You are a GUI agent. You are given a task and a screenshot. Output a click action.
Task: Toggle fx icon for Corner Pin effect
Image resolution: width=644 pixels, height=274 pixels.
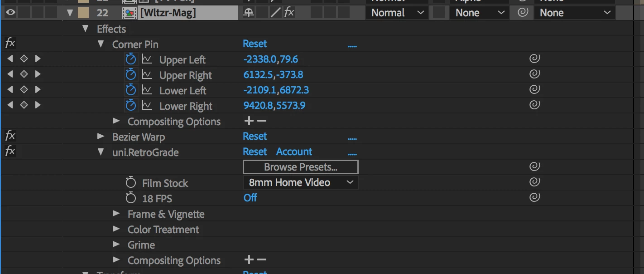coord(10,44)
